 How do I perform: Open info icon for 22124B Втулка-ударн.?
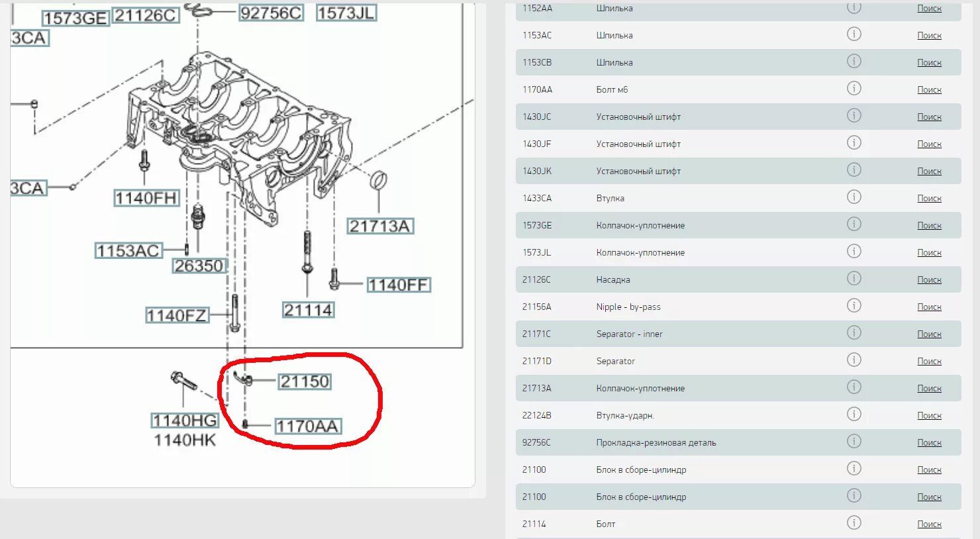854,414
